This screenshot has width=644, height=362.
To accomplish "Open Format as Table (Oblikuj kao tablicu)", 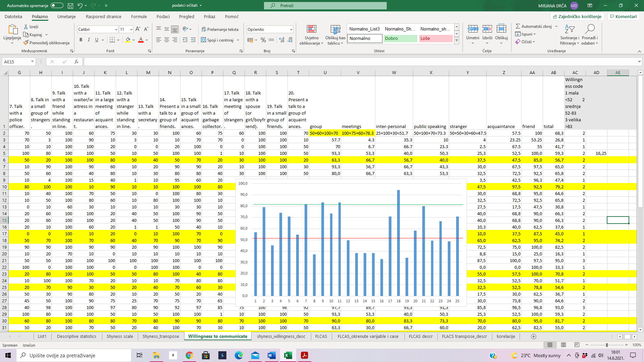I will pyautogui.click(x=335, y=35).
